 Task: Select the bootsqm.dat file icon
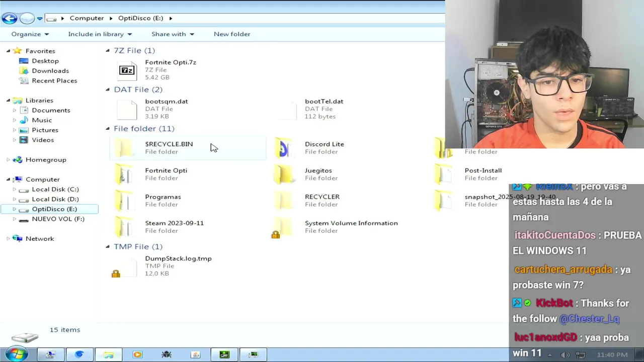click(x=127, y=109)
